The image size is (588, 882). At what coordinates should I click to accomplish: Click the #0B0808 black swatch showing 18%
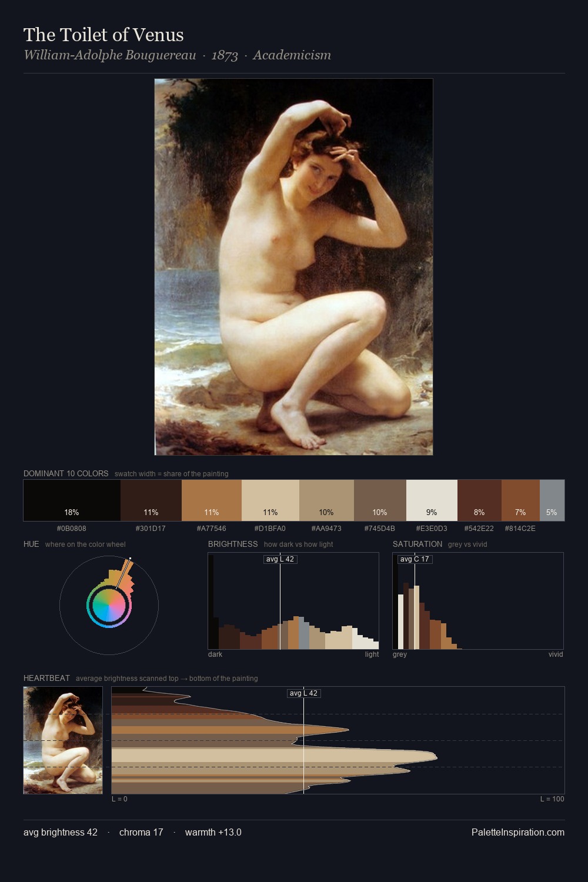72,500
